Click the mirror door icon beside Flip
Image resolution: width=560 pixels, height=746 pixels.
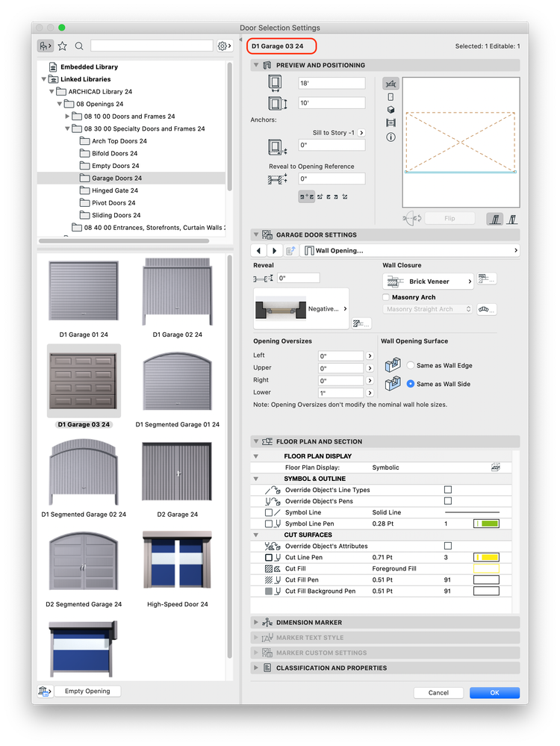tap(411, 218)
